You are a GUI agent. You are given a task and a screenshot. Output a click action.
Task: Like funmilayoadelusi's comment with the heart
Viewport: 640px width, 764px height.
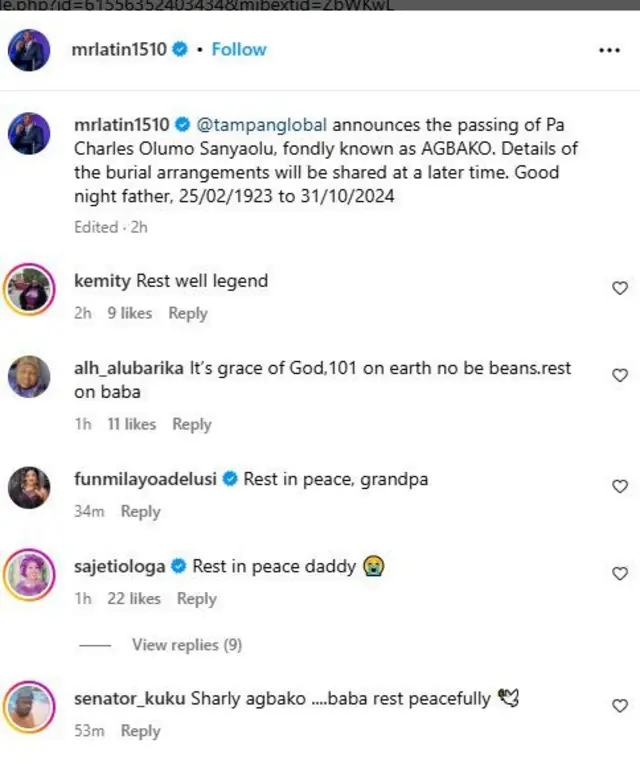click(x=619, y=486)
